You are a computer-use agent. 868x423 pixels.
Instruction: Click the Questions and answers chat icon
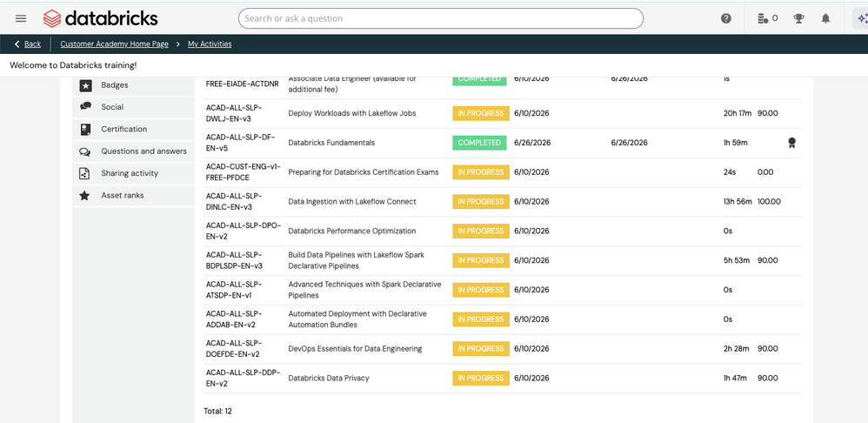tap(85, 151)
